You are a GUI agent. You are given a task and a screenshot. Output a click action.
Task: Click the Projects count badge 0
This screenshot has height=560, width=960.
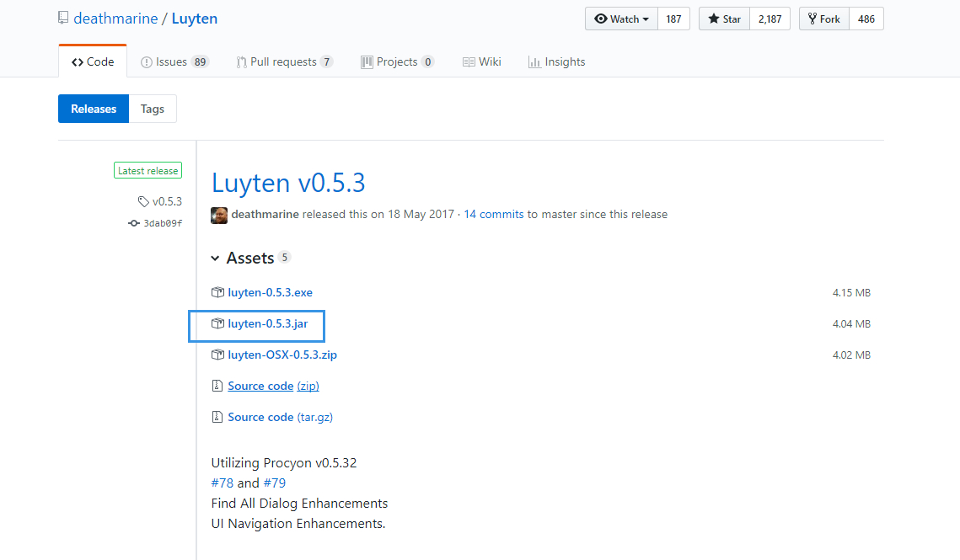428,61
